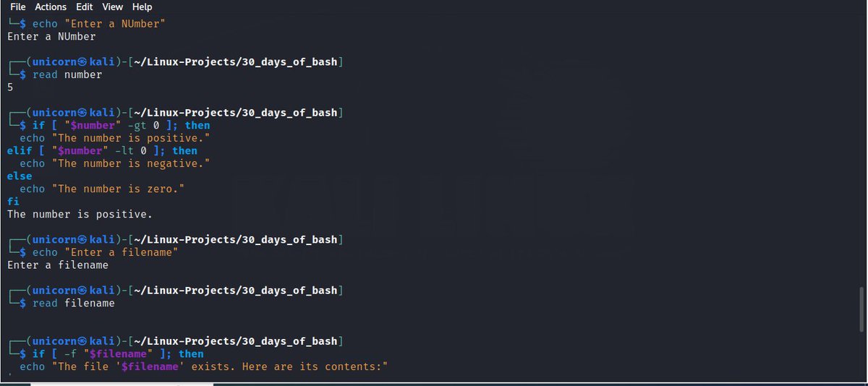Click the 'if [ "$number" -gt 0 ]; then' line
Screen dimensions: 868x386
pyautogui.click(x=122, y=125)
